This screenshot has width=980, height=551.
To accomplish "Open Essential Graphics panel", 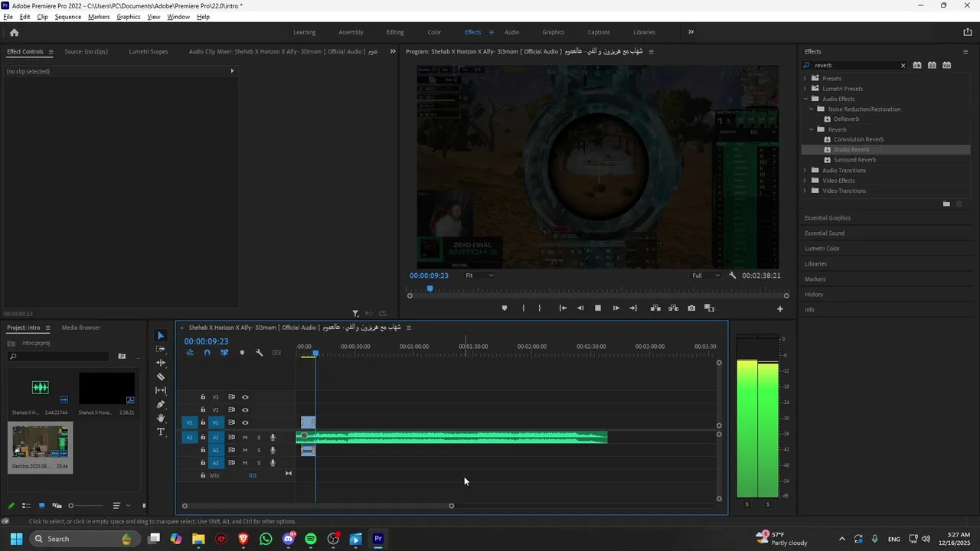I will [828, 218].
